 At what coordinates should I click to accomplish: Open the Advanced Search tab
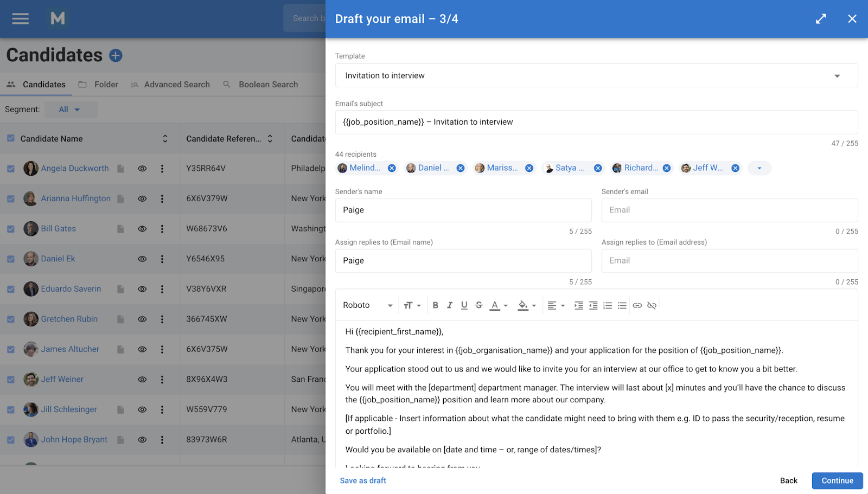pos(177,84)
